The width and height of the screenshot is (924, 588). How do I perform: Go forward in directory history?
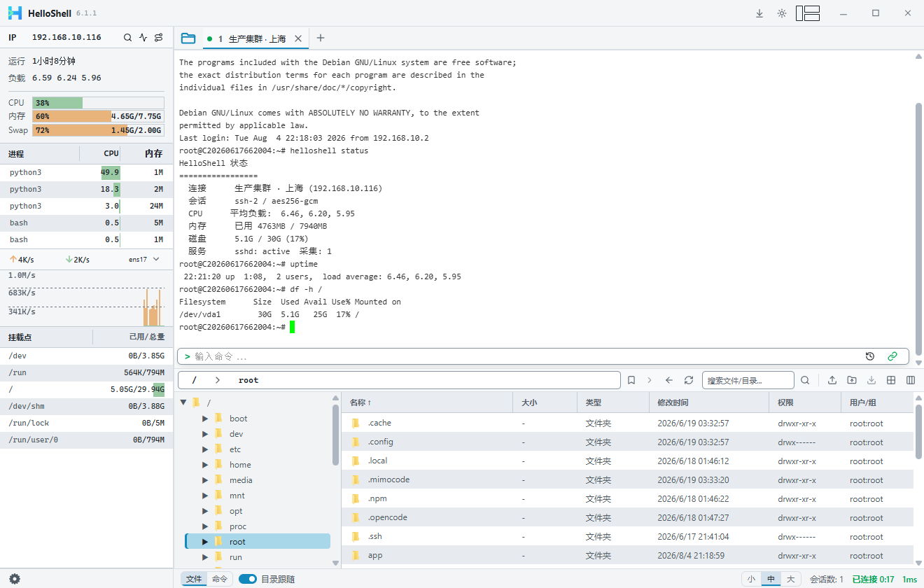650,380
